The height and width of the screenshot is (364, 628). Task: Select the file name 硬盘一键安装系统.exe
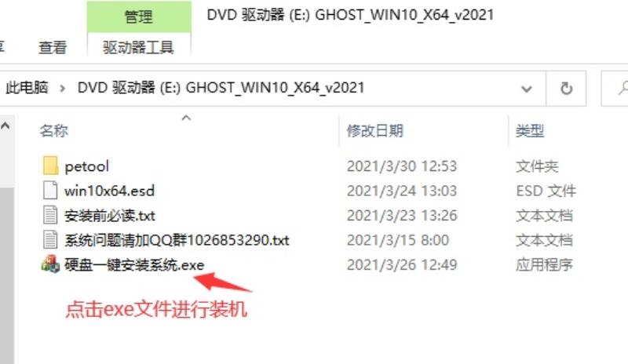tap(134, 264)
